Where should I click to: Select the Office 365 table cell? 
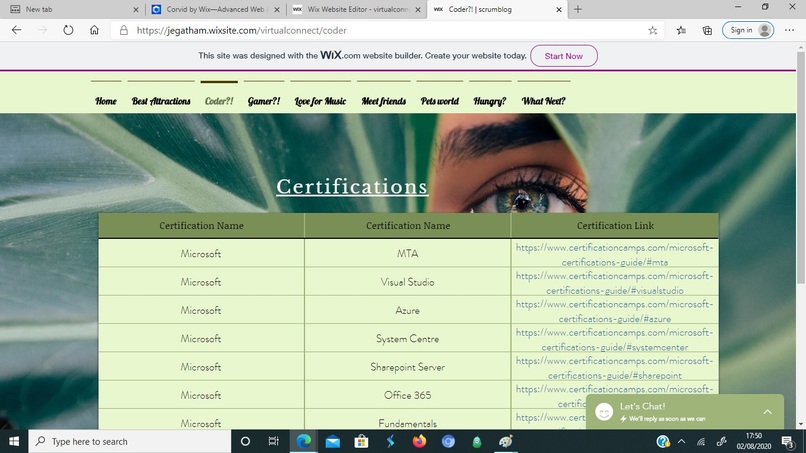(x=408, y=395)
